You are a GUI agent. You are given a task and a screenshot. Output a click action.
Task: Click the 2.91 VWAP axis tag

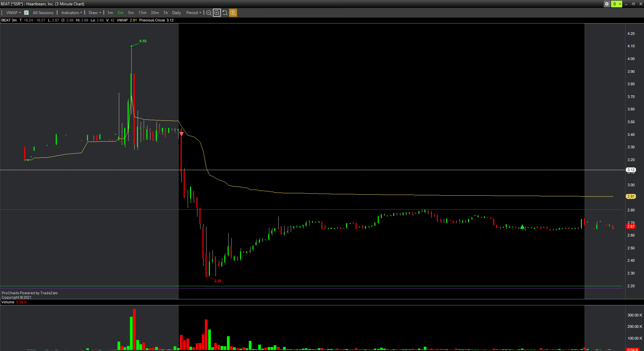click(x=631, y=196)
